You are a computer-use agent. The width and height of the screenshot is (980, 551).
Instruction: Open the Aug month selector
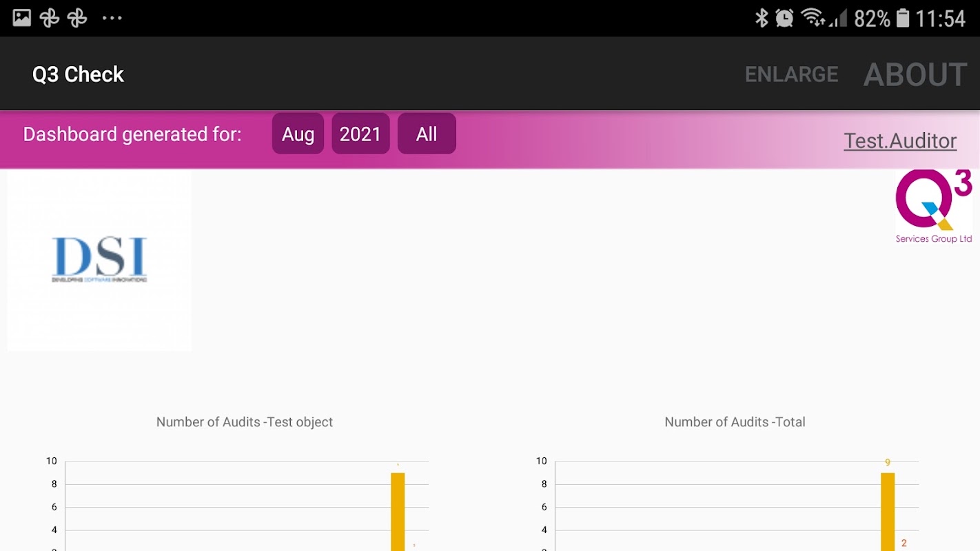pyautogui.click(x=298, y=134)
